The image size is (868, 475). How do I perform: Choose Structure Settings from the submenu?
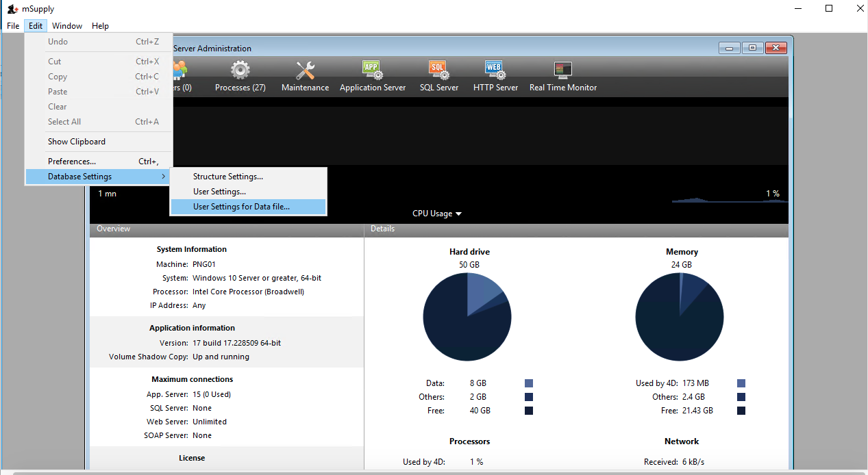click(227, 177)
